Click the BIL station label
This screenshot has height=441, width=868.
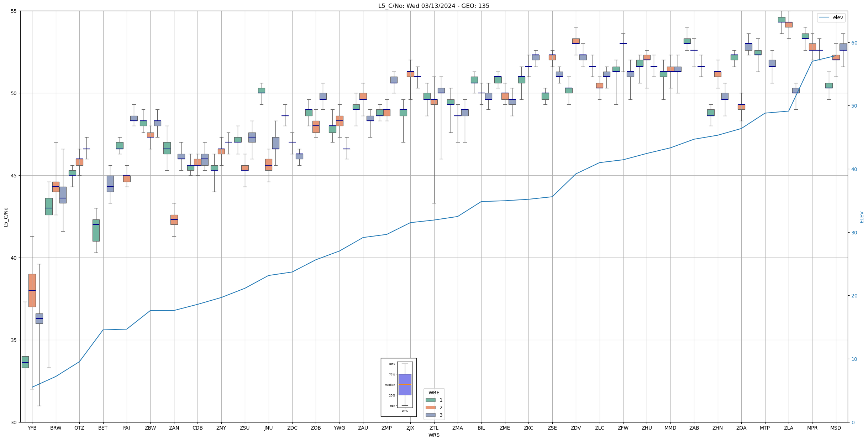481,428
